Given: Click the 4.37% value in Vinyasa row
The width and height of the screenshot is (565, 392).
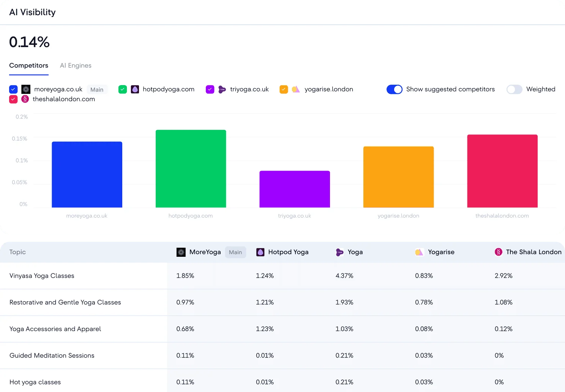Looking at the screenshot, I should 344,276.
